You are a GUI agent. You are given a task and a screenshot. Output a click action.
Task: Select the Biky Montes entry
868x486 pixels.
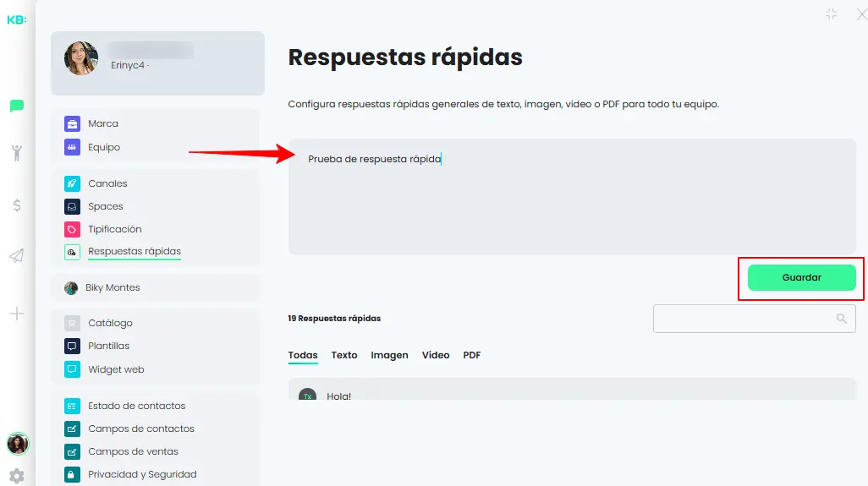(113, 287)
